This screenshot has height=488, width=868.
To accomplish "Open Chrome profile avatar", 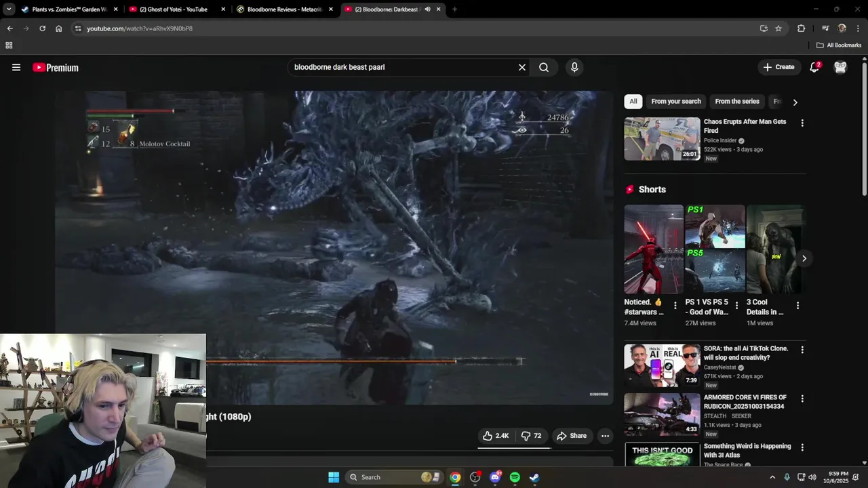I will [x=842, y=28].
